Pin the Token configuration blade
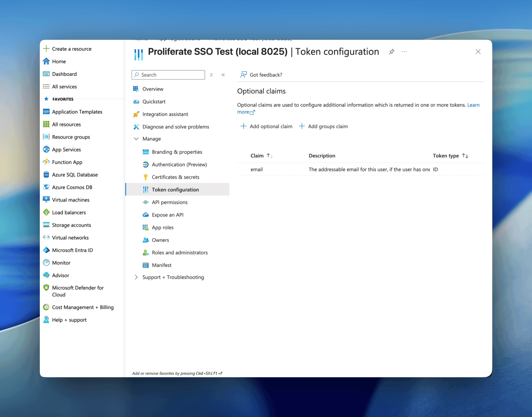532x417 pixels. tap(392, 52)
